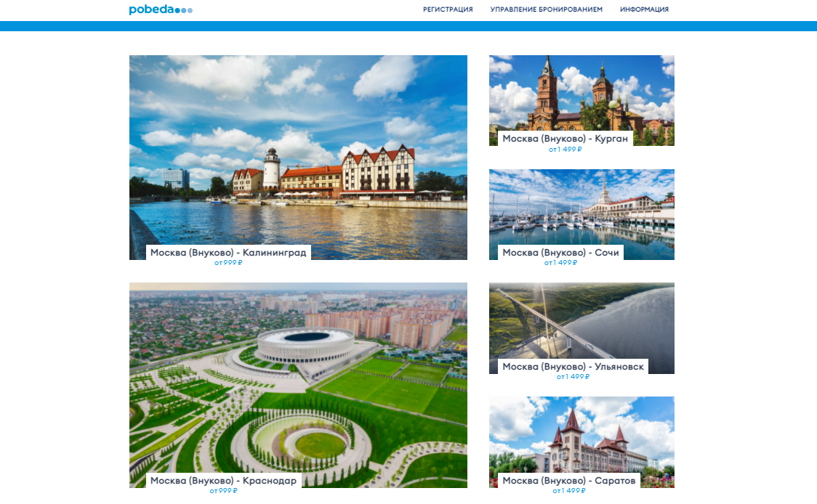Select the price under the Курган route
This screenshot has height=504, width=817.
tap(565, 150)
